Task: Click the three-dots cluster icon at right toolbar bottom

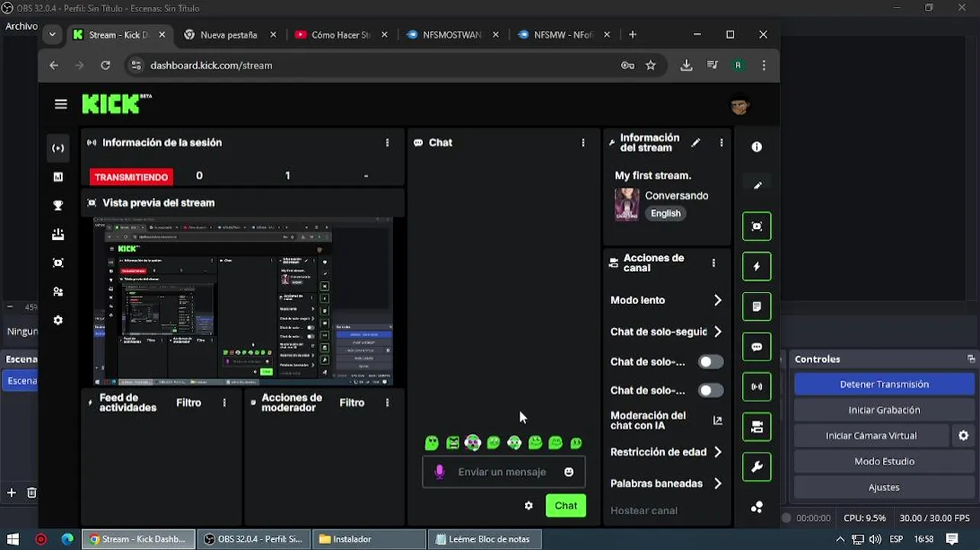Action: click(x=756, y=506)
